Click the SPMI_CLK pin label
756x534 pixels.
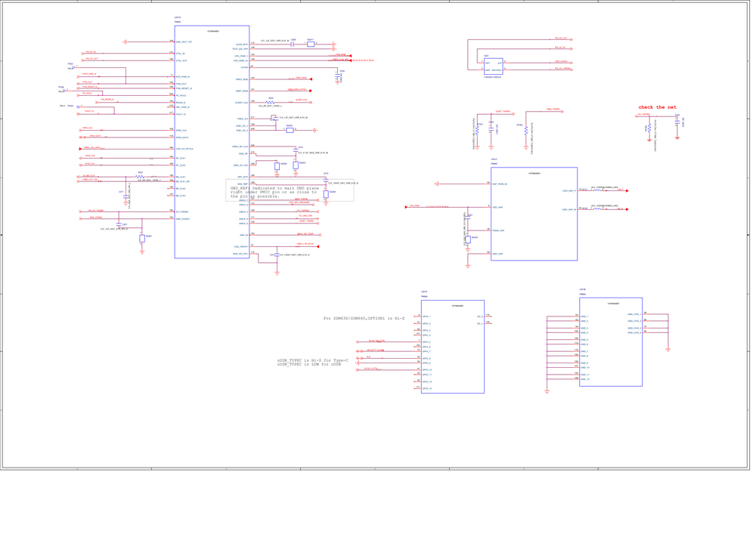(181, 131)
